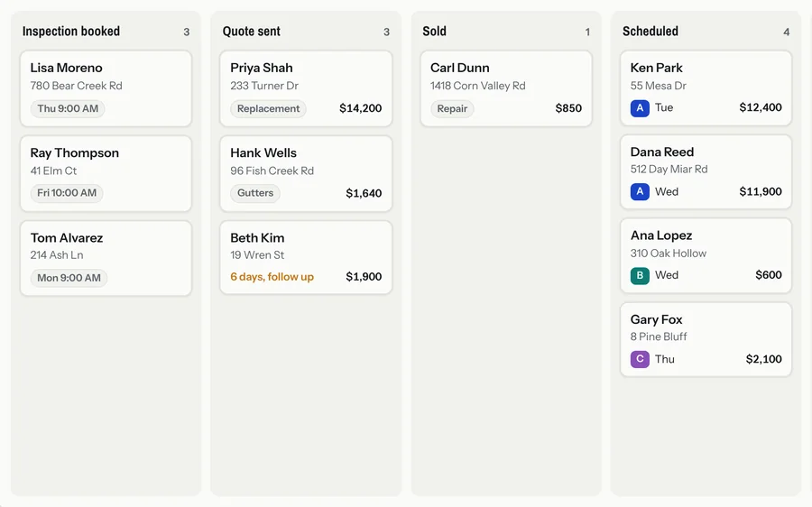Click the address 41 Elm Ct
Viewport: 812px width, 507px height.
[x=53, y=171]
